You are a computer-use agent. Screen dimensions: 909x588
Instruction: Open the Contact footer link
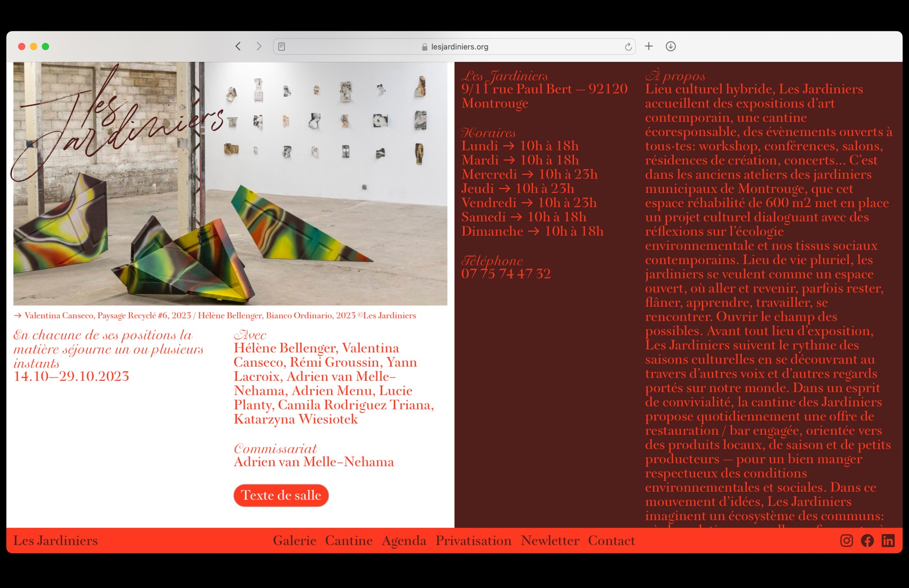click(x=611, y=540)
